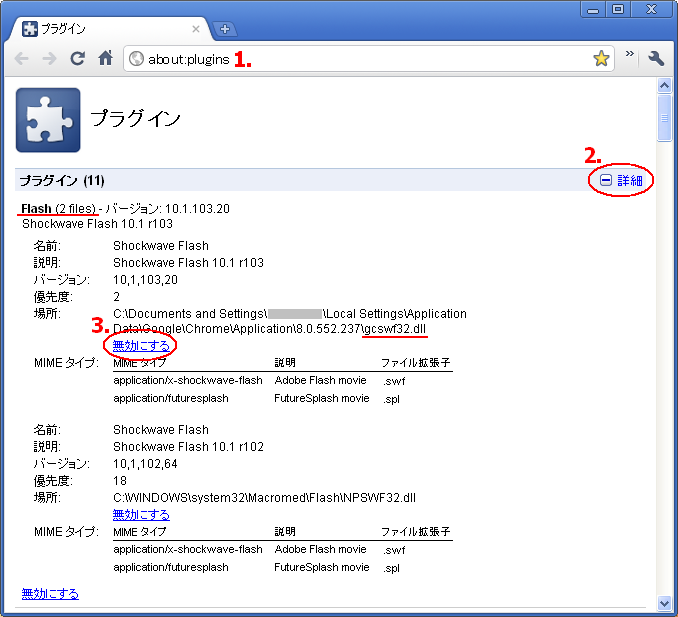Open the wrench settings menu
Viewport: 678px width, 617px height.
[x=656, y=59]
